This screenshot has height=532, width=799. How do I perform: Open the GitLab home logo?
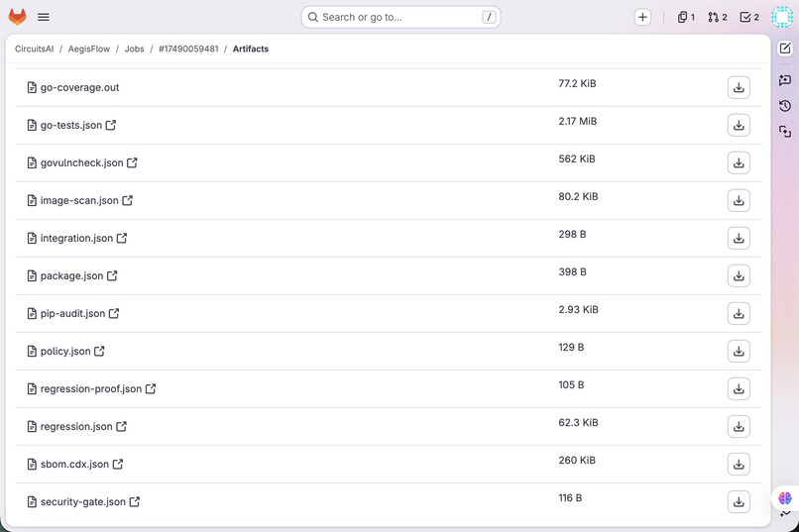[17, 17]
